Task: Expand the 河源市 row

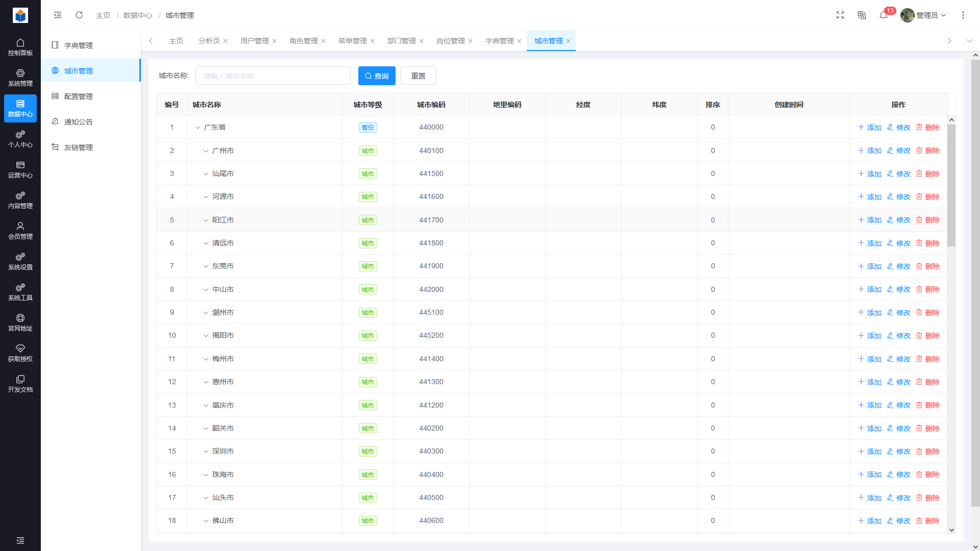Action: pos(206,197)
